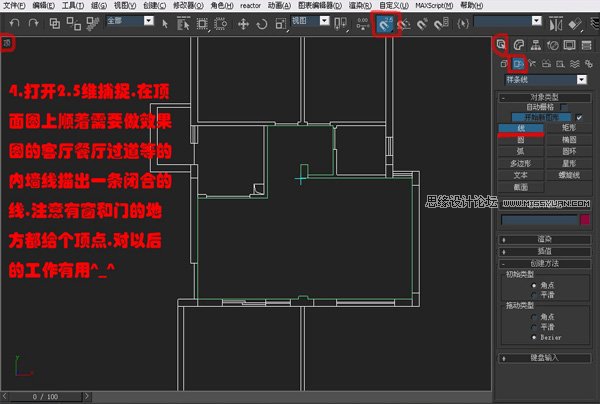600x404 pixels.
Task: Open the Select by Name tool
Action: [x=183, y=24]
